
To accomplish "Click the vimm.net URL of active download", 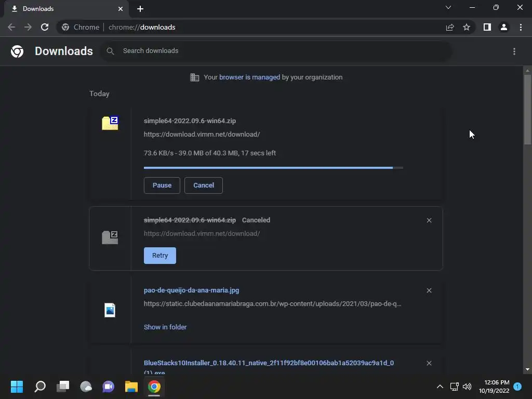I will tap(202, 135).
